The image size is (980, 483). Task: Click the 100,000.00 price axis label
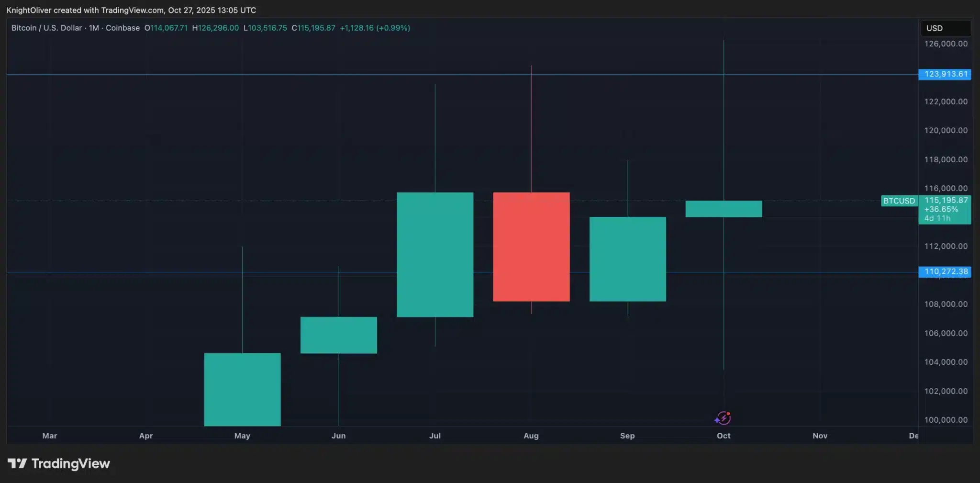[x=946, y=420]
